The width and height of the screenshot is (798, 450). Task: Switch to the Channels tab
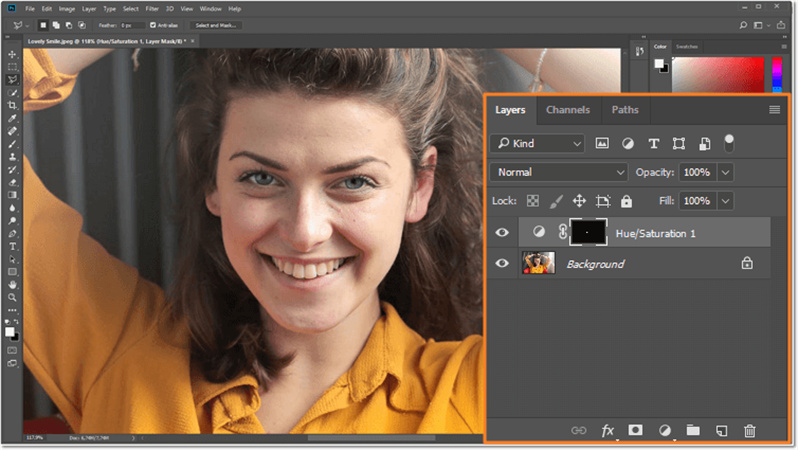(567, 110)
